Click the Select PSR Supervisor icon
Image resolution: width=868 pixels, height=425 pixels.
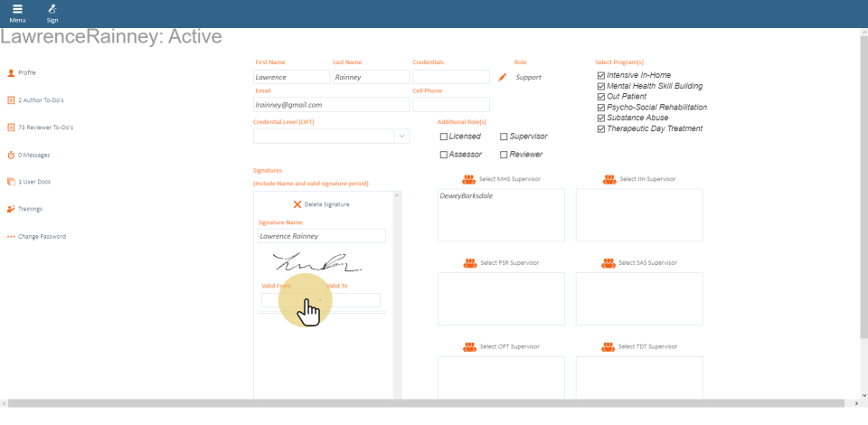pos(470,263)
